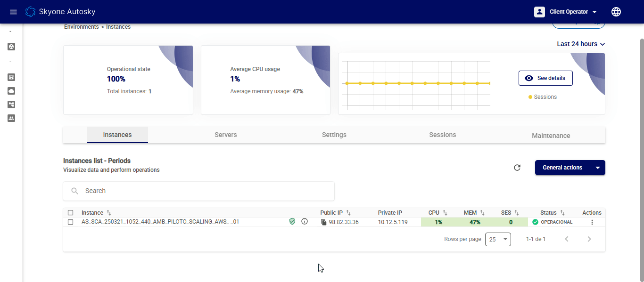
Task: Click the green shield icon in the instance row
Action: click(292, 221)
